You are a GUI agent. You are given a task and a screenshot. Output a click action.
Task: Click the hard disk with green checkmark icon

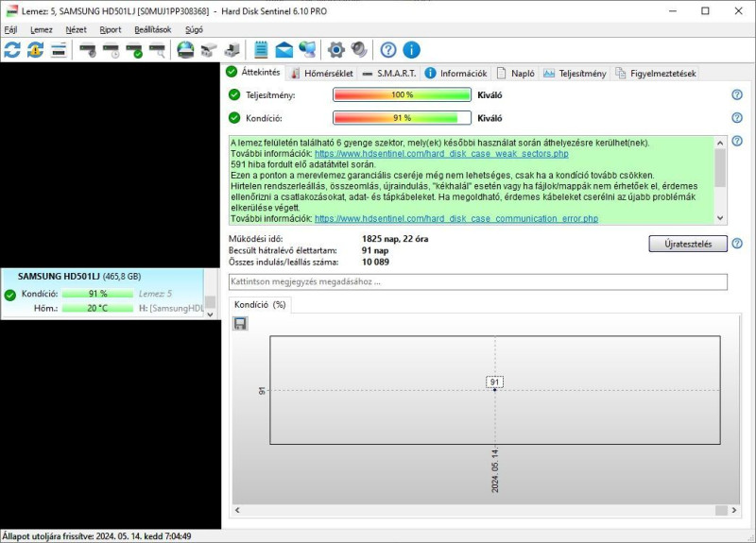tap(134, 50)
